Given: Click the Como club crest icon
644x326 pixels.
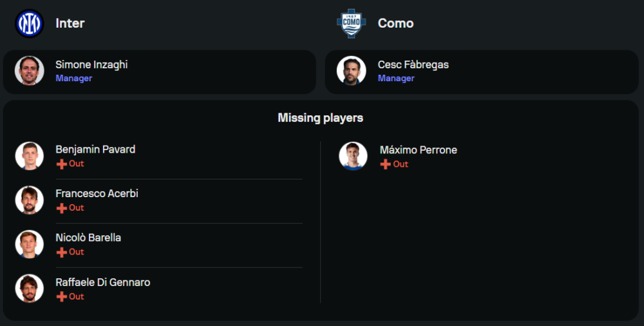Looking at the screenshot, I should [x=351, y=24].
